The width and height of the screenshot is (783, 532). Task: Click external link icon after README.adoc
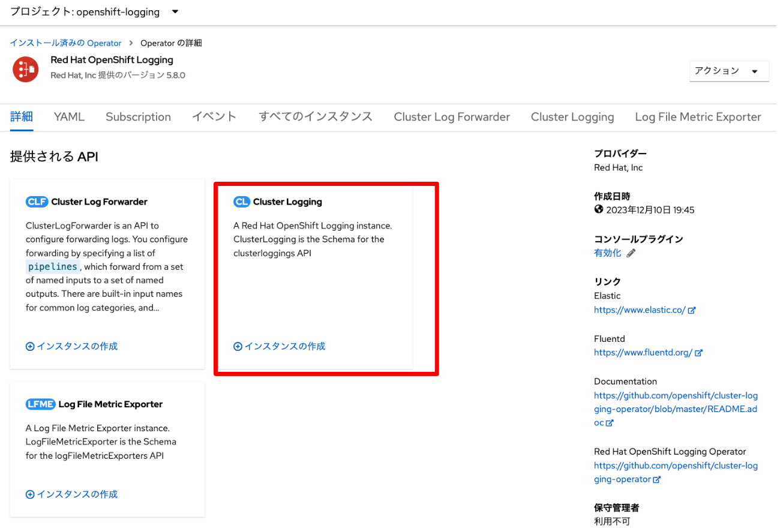[610, 423]
